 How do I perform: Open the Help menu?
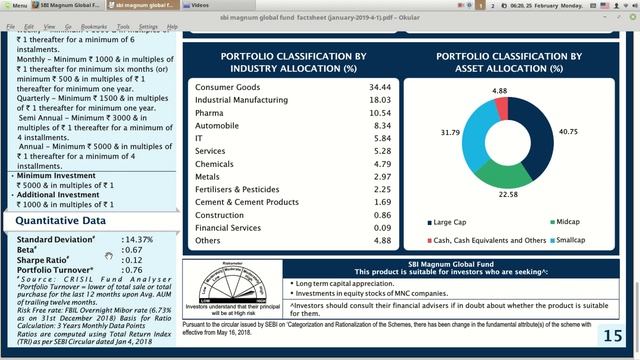[x=172, y=27]
